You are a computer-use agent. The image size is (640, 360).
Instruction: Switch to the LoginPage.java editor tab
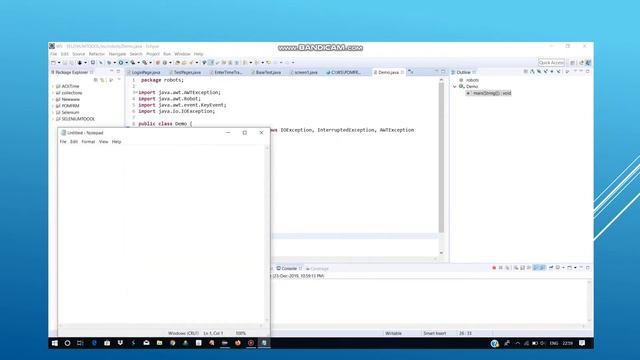point(146,72)
